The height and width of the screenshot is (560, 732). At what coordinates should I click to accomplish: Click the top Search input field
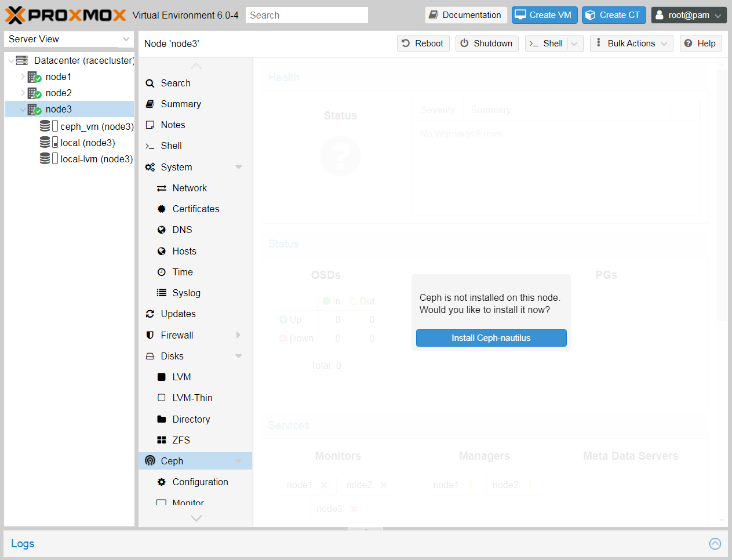point(307,15)
